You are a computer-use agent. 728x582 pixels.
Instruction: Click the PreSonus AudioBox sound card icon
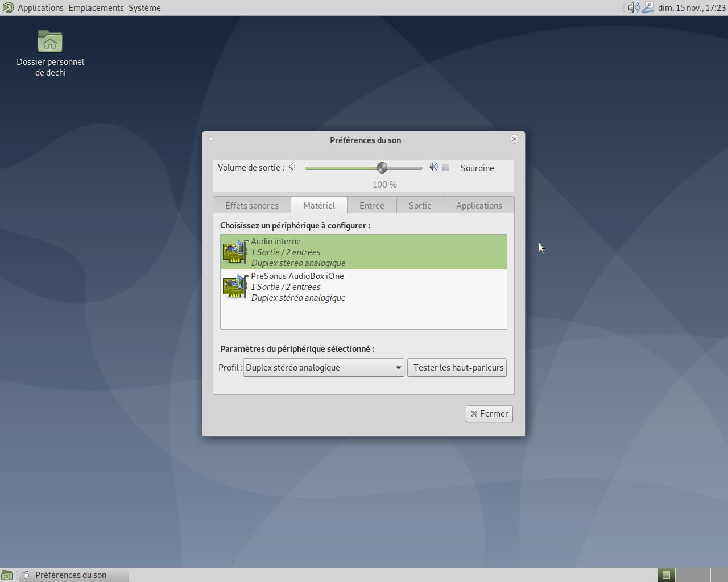click(235, 286)
